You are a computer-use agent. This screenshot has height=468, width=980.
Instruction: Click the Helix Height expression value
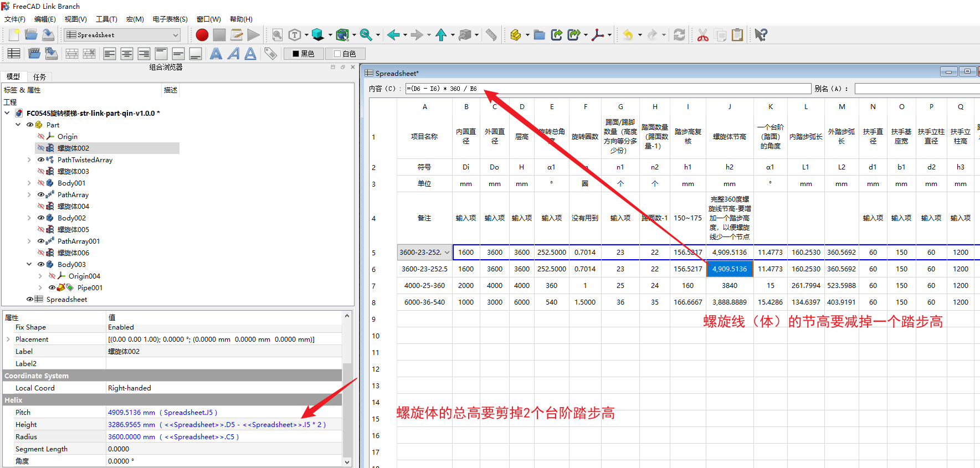pyautogui.click(x=216, y=425)
